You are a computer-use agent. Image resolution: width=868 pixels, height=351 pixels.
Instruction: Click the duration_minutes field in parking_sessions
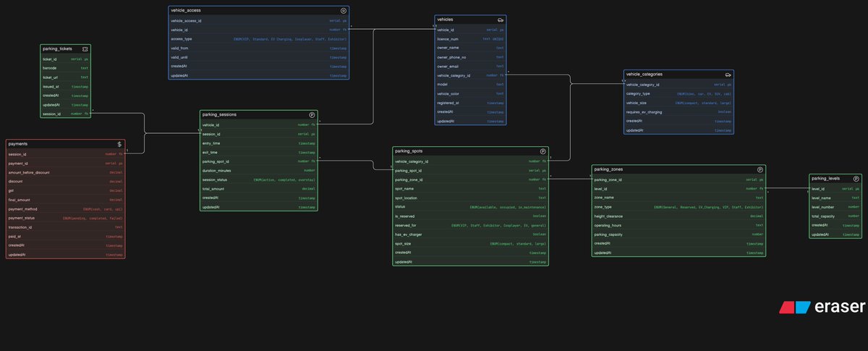click(x=259, y=171)
